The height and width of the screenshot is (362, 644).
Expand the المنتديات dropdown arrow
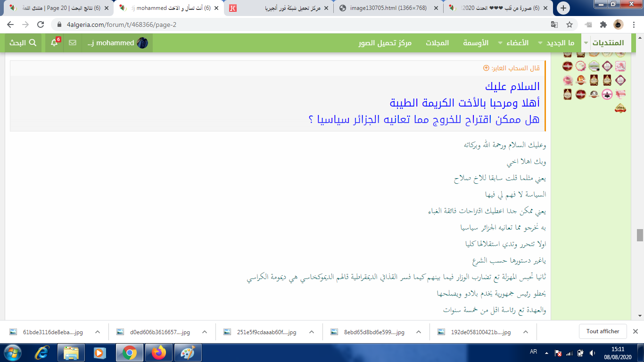pyautogui.click(x=586, y=43)
